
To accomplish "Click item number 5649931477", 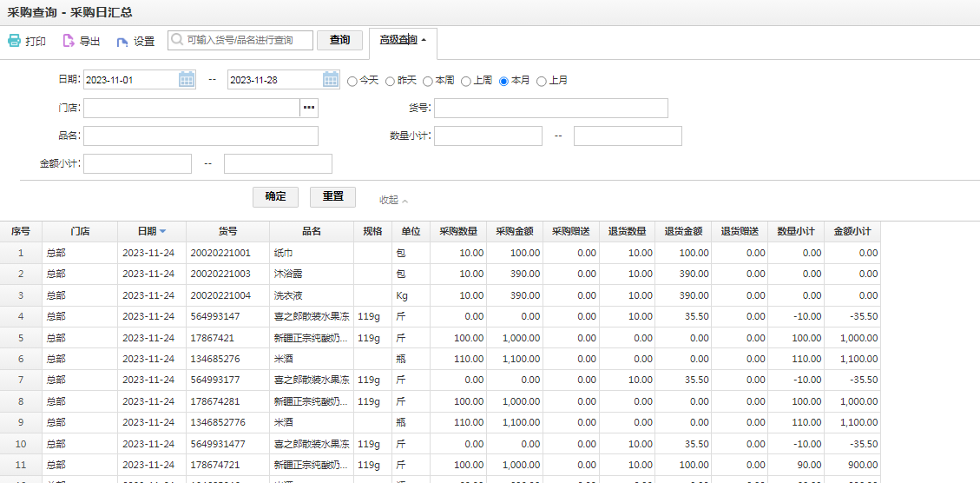I will pyautogui.click(x=218, y=444).
